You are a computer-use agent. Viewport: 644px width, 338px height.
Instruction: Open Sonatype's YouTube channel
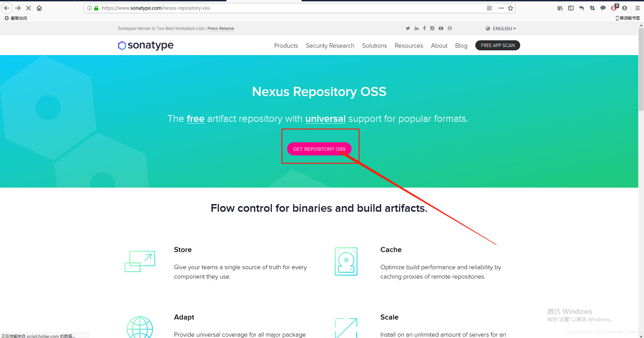point(441,29)
